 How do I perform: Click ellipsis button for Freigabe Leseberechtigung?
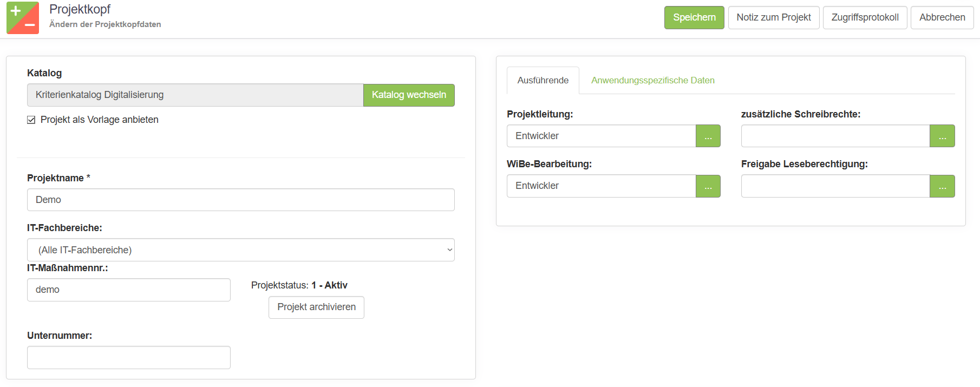coord(942,186)
